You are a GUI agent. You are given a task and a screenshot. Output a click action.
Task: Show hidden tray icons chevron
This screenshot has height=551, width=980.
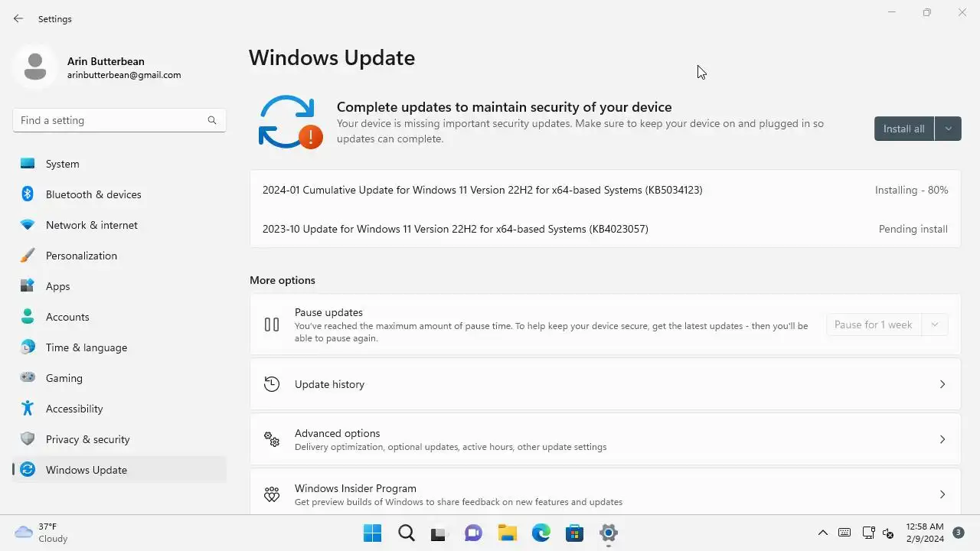coord(823,533)
